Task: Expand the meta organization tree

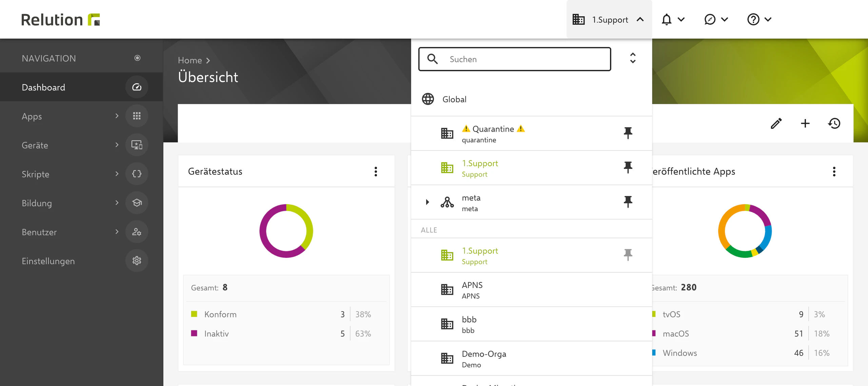Action: 428,202
